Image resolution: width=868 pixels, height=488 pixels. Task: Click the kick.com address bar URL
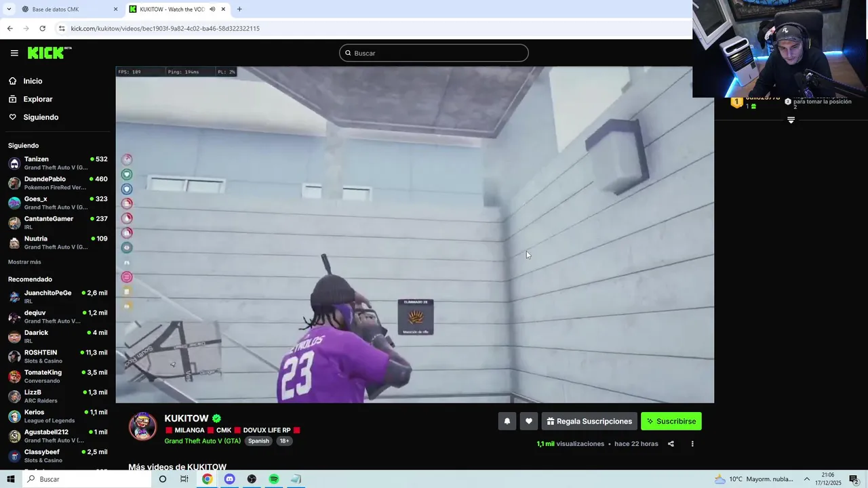tap(165, 28)
